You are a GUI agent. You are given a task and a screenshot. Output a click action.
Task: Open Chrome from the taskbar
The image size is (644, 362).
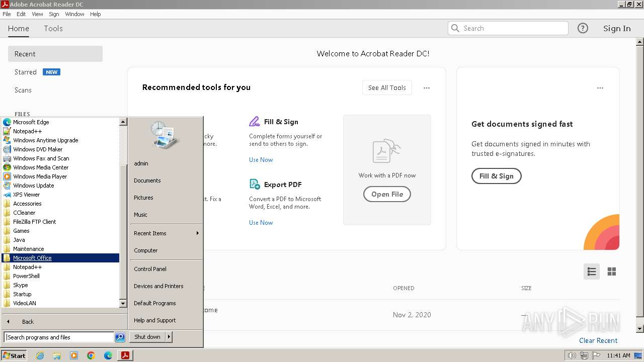[91, 355]
